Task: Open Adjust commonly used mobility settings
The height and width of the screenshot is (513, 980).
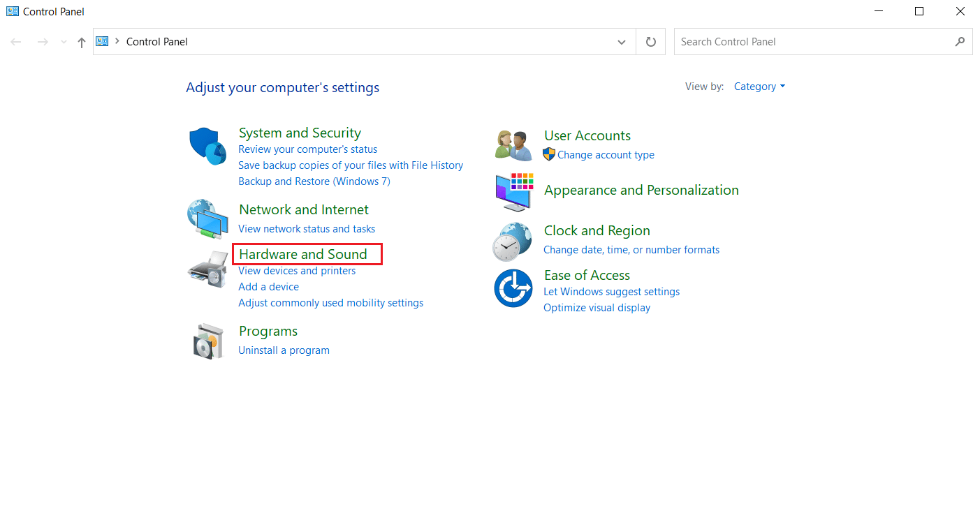Action: click(x=330, y=303)
